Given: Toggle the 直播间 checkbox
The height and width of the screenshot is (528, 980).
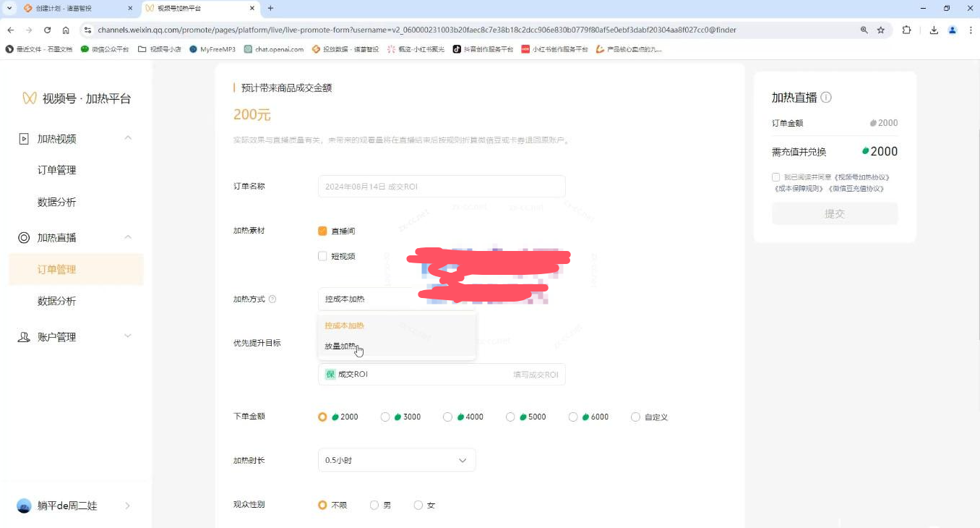Looking at the screenshot, I should click(322, 231).
